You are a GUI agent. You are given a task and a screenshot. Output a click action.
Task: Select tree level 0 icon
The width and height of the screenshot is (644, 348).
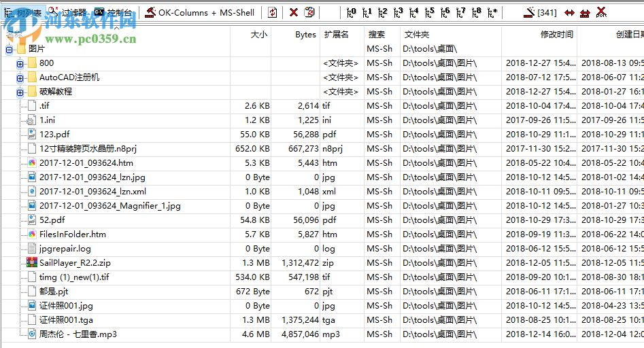pos(351,13)
